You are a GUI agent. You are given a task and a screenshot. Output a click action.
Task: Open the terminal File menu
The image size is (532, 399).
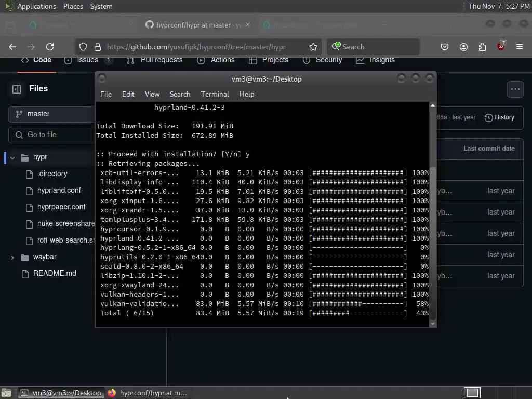[x=106, y=95]
